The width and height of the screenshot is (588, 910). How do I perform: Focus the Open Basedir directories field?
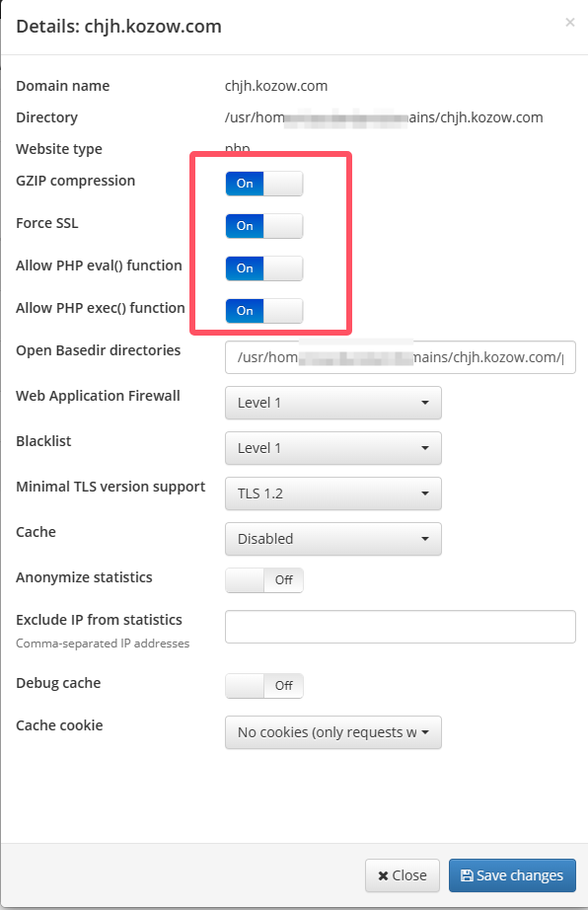(x=401, y=357)
